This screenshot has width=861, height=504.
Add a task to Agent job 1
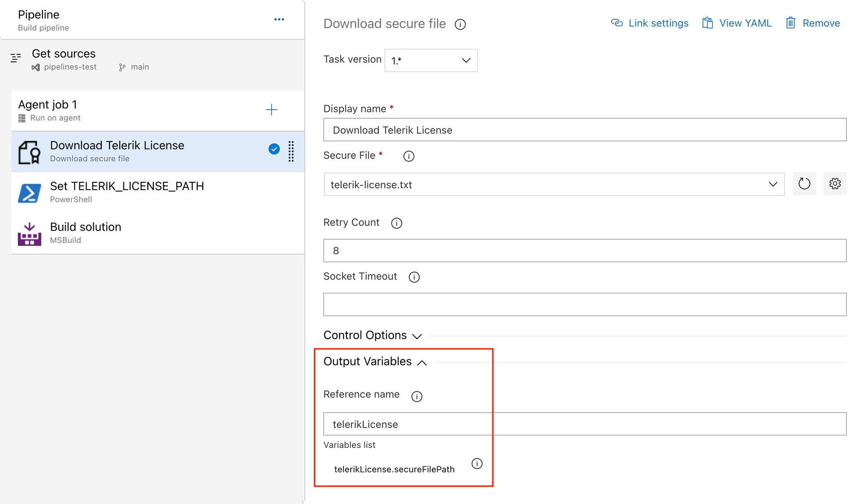click(x=272, y=109)
